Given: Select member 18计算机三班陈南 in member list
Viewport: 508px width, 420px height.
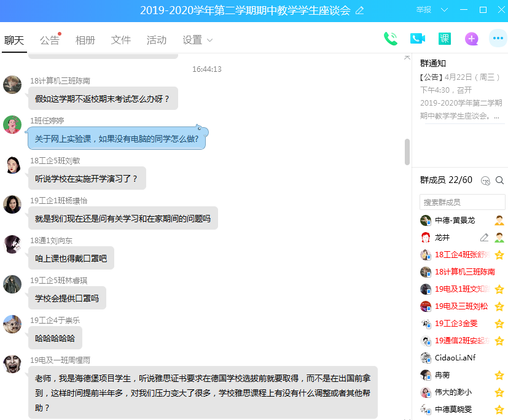Looking at the screenshot, I should [464, 272].
